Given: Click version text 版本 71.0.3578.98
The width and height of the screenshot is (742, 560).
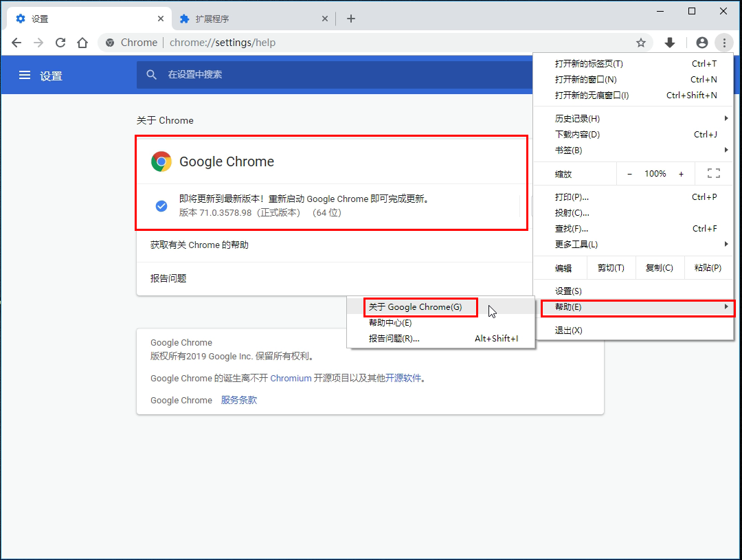Looking at the screenshot, I should pos(215,213).
